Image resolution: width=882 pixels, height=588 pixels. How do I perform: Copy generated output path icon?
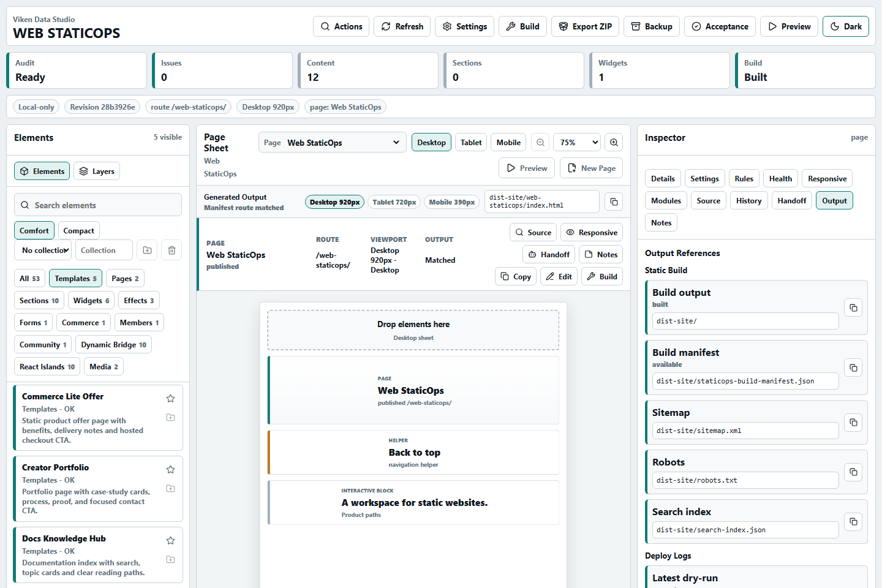[x=614, y=202]
